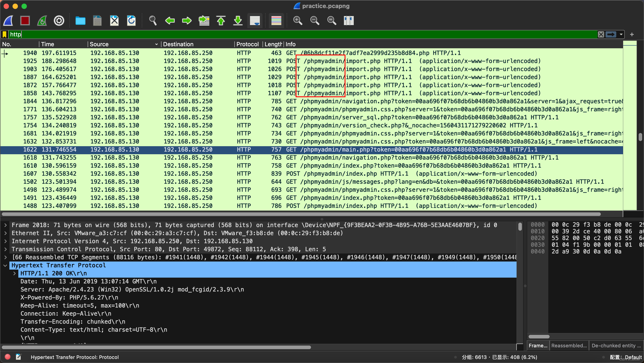Restart the current capture with green fin
Viewport: 644px width, 363px height.
[x=42, y=21]
